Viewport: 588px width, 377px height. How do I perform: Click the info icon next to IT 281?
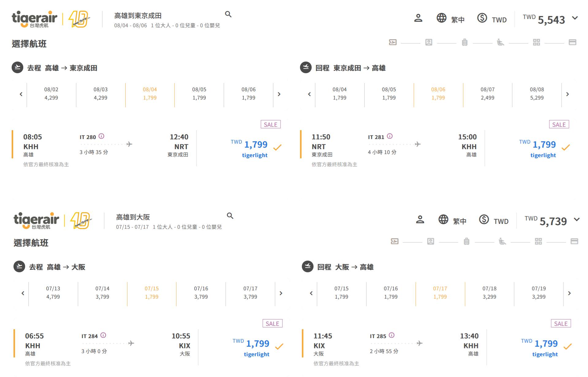click(390, 136)
